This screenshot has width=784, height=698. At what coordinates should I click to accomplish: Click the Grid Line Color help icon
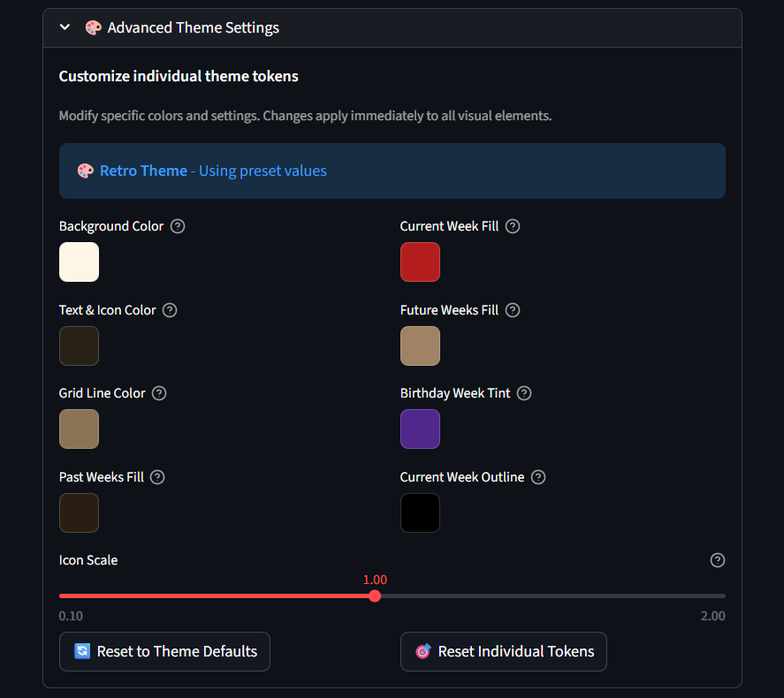159,393
